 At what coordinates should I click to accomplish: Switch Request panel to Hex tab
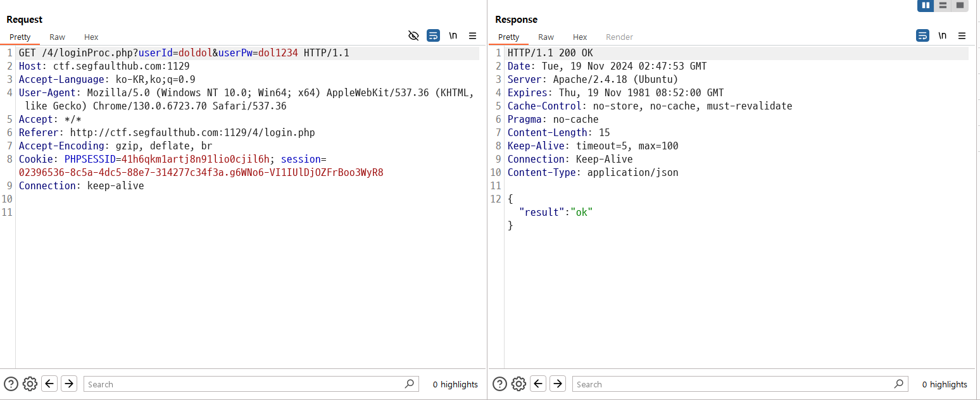(x=91, y=37)
